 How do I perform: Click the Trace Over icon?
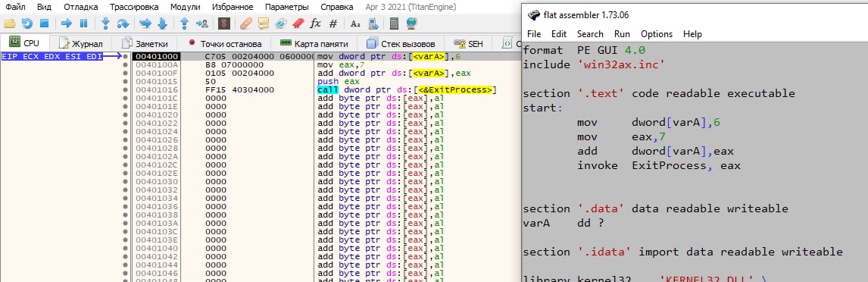point(162,23)
